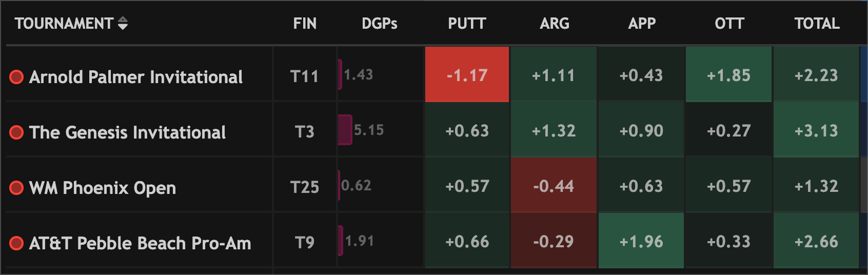This screenshot has width=868, height=275.
Task: Click the T25 finish for WM Phoenix Open
Action: [x=305, y=187]
